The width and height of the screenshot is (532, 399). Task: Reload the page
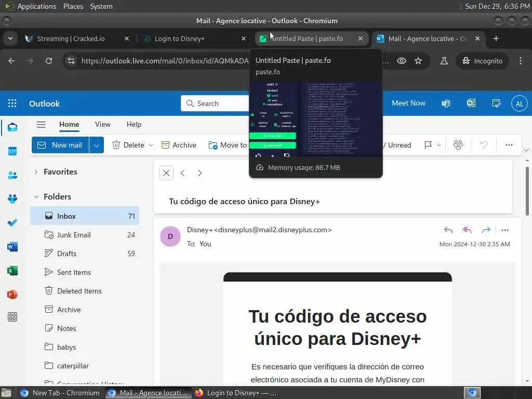(x=49, y=61)
